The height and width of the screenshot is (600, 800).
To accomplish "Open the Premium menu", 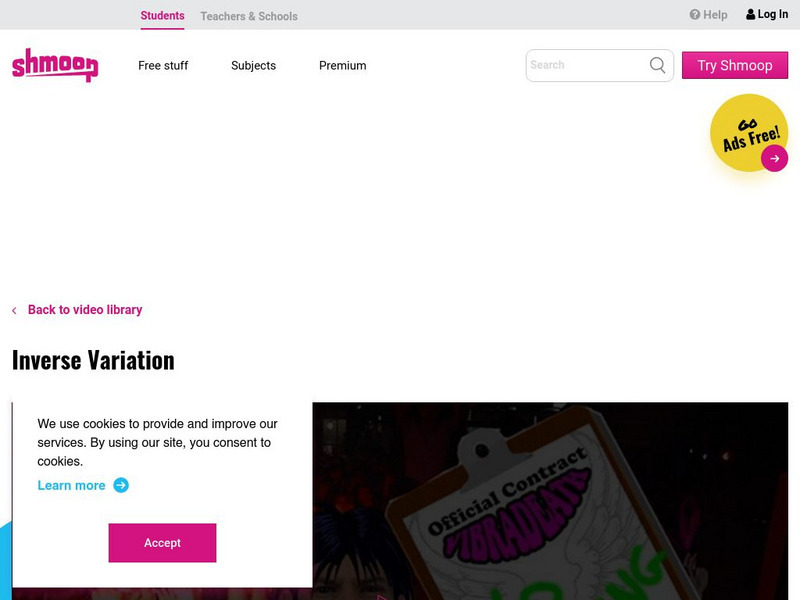I will click(342, 65).
